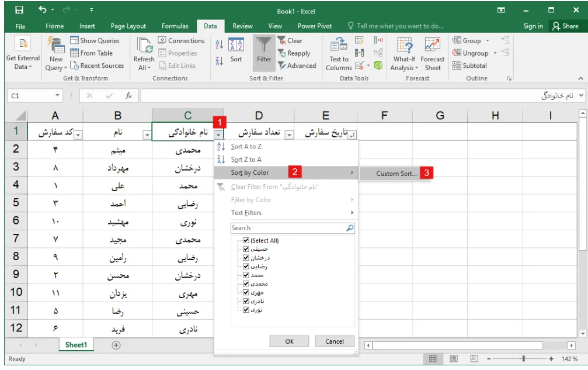The image size is (588, 370).
Task: Uncheck the حسینی filter checkbox
Action: (246, 249)
